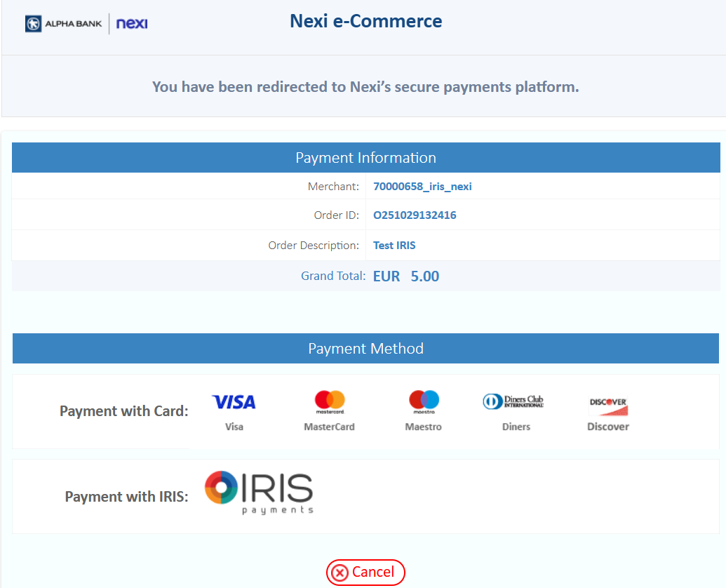Click the Order ID value O251029132416

415,215
